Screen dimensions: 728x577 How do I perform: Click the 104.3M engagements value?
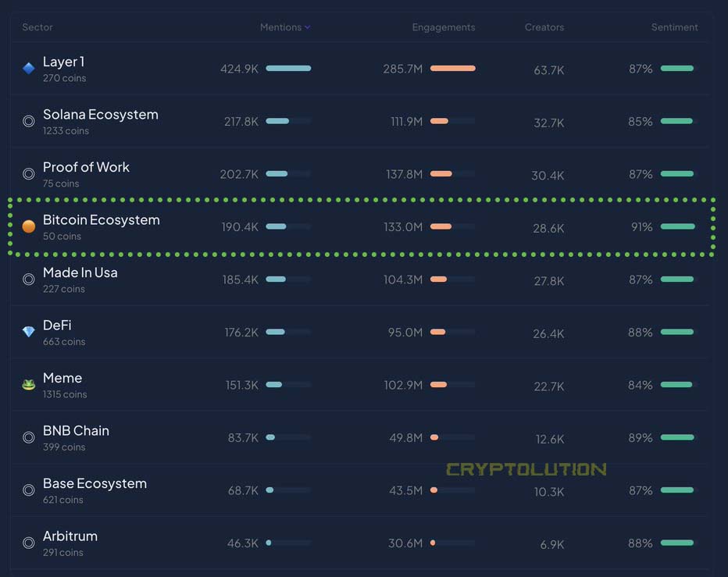tap(403, 280)
